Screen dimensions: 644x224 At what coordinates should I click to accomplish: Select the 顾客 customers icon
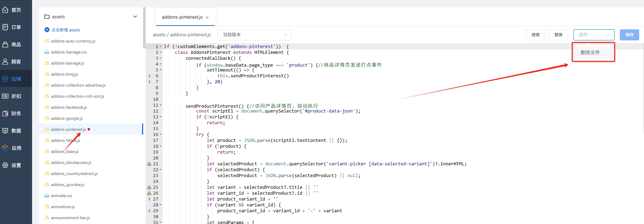point(5,62)
